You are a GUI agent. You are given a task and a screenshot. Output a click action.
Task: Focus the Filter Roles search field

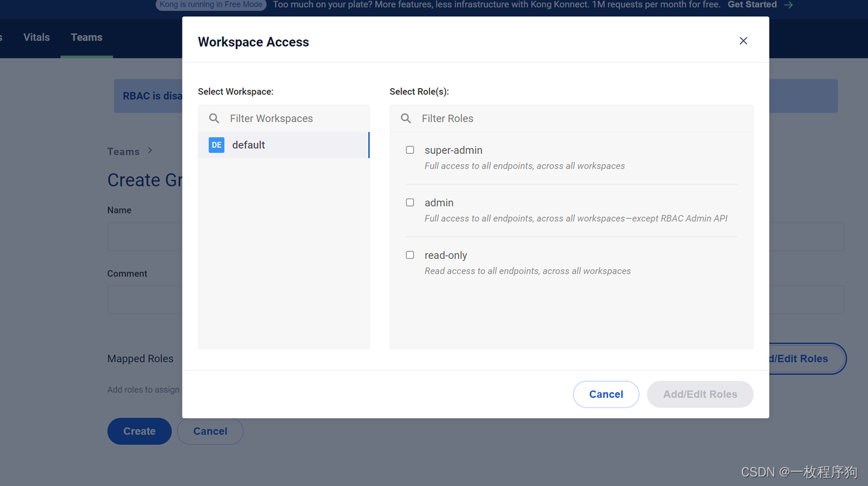click(572, 118)
